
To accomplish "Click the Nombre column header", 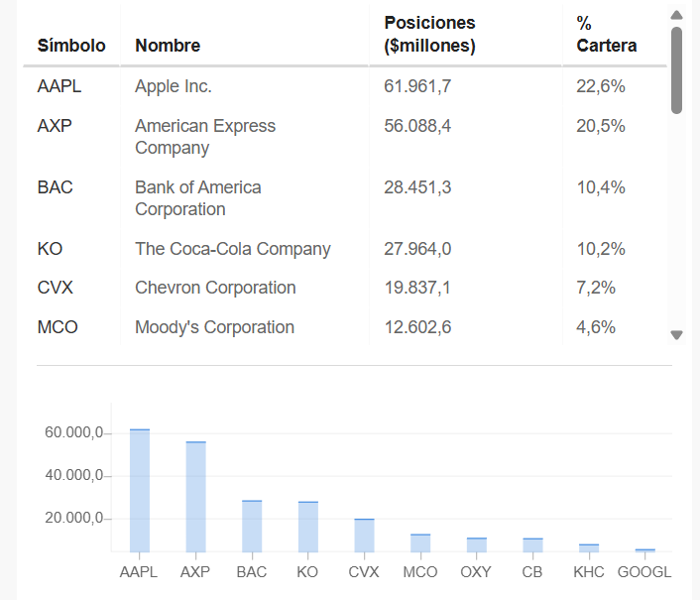I will pos(168,46).
